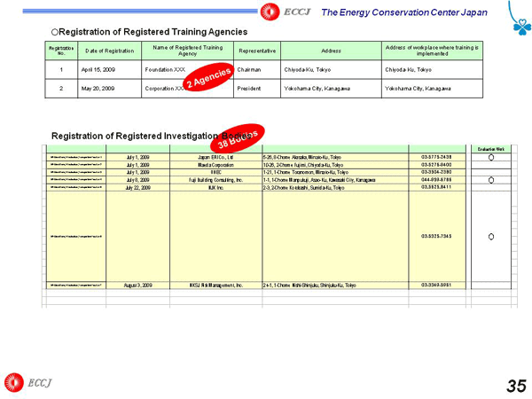The image size is (532, 399).
Task: Click the Fujimi, Chiyoda-Ku, Tokyo address
Action: point(303,165)
